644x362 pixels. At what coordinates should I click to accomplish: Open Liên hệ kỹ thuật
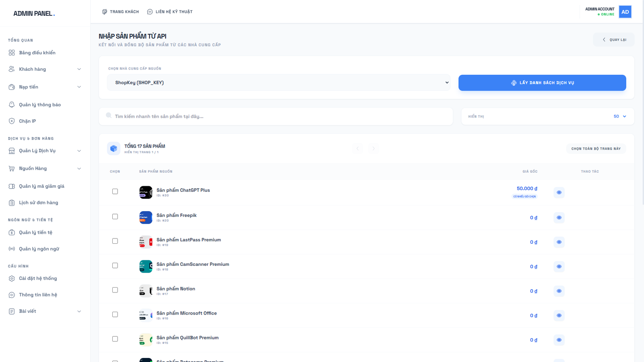click(x=170, y=12)
